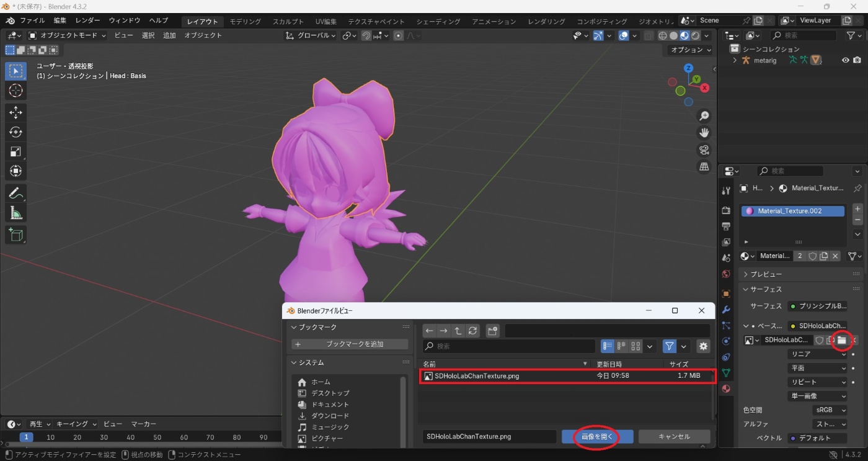Screen dimensions: 868x461
Task: Toggle camera view in the viewport
Action: (704, 150)
